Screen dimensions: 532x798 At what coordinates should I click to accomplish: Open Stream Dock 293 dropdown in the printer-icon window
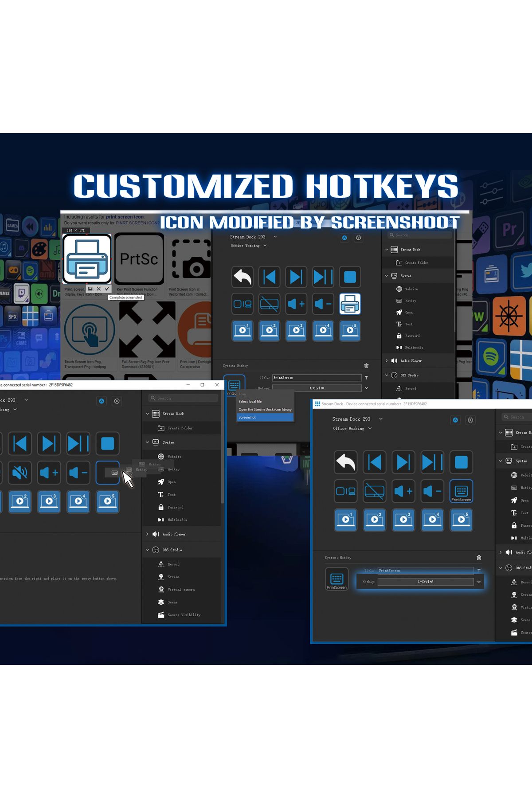click(x=275, y=237)
